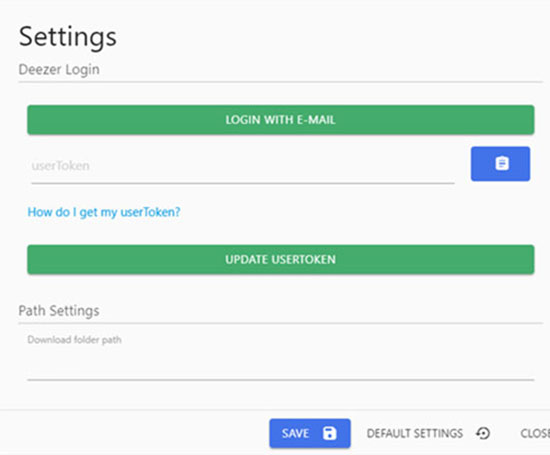Click the underline beneath the userToken field
Viewport: 550px width, 455px height.
[x=243, y=183]
